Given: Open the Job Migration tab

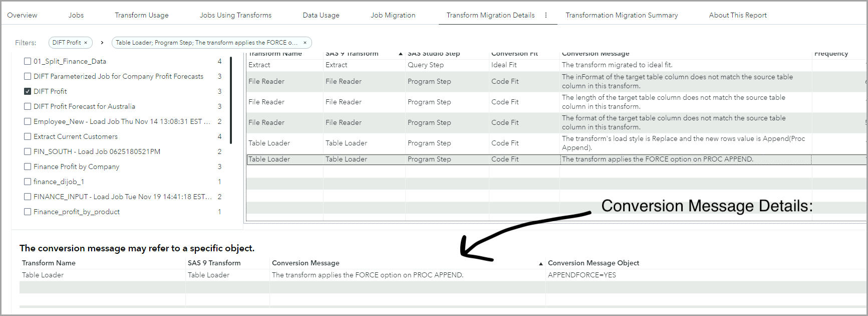Looking at the screenshot, I should 393,15.
